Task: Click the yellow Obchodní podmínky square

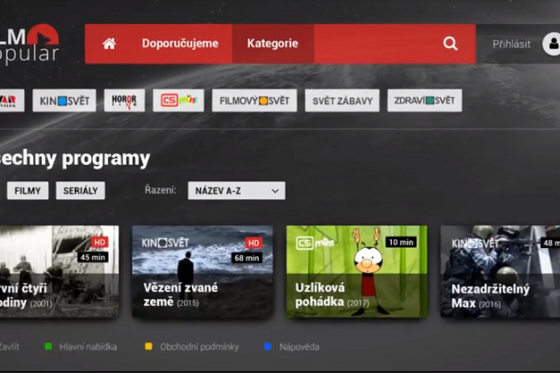Action: [x=148, y=346]
